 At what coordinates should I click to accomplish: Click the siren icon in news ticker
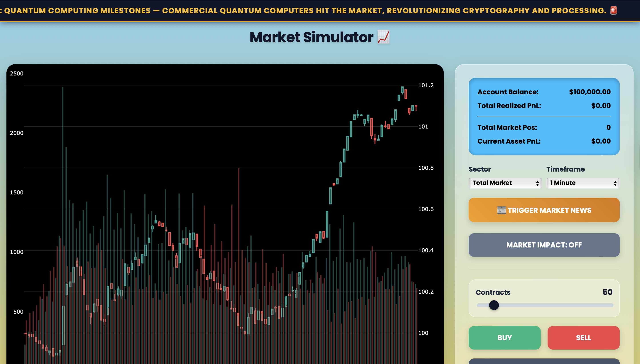coord(614,10)
